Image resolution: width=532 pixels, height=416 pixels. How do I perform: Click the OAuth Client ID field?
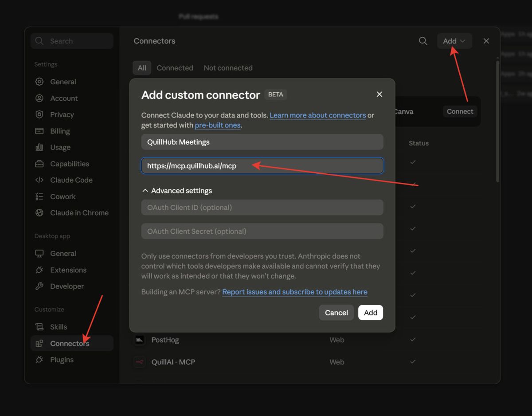(262, 208)
